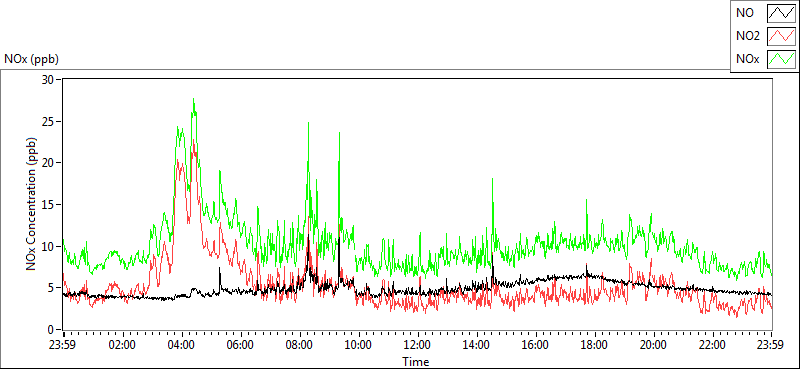Image resolution: width=800 pixels, height=369 pixels.
Task: Select the NO2 legend label
Action: click(748, 36)
